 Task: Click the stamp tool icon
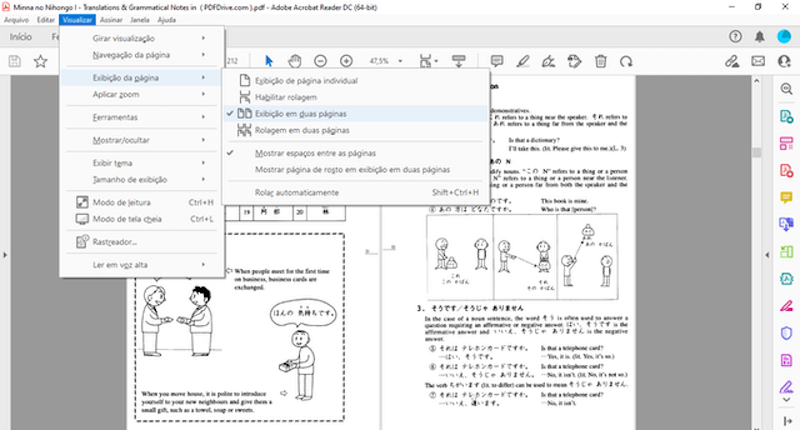(574, 61)
